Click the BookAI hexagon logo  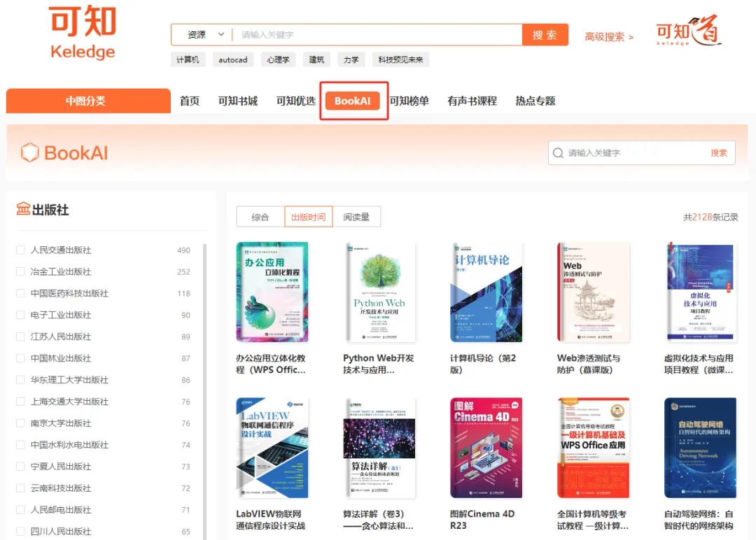[29, 152]
